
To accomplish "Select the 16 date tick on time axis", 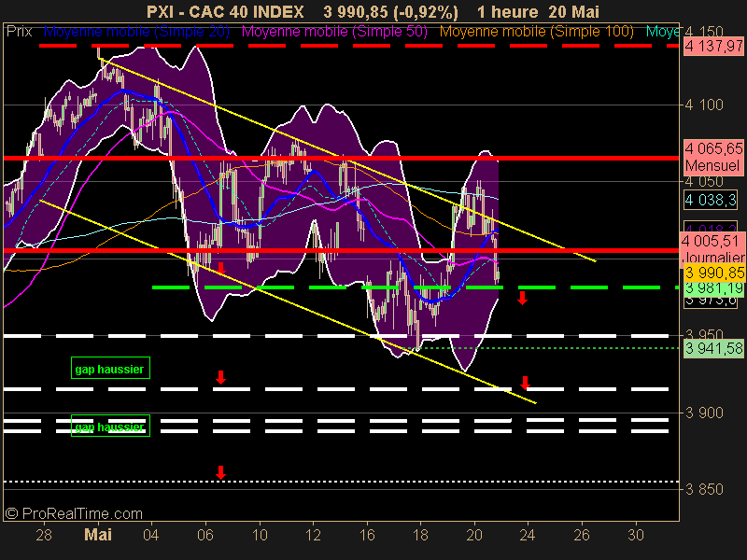I will pyautogui.click(x=367, y=535).
